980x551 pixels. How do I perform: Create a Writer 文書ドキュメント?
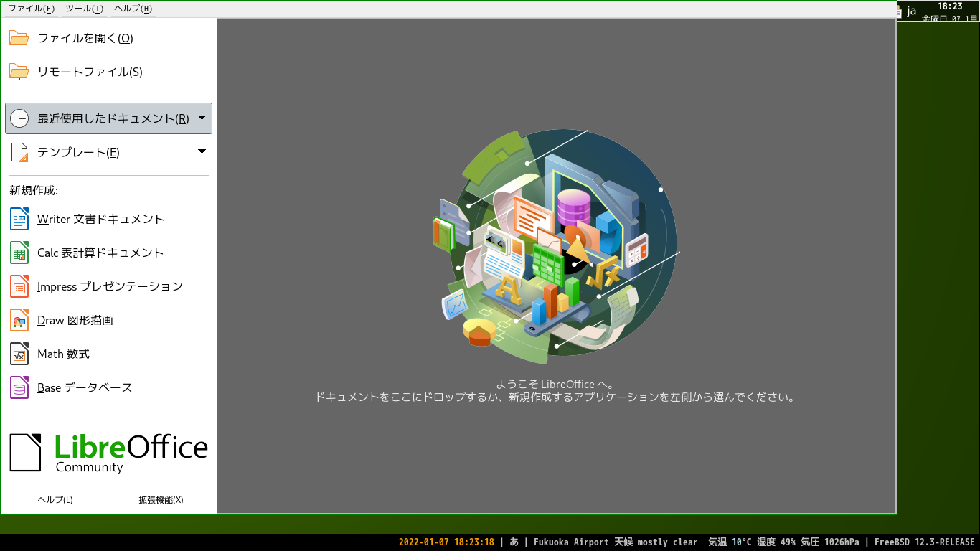coord(100,219)
